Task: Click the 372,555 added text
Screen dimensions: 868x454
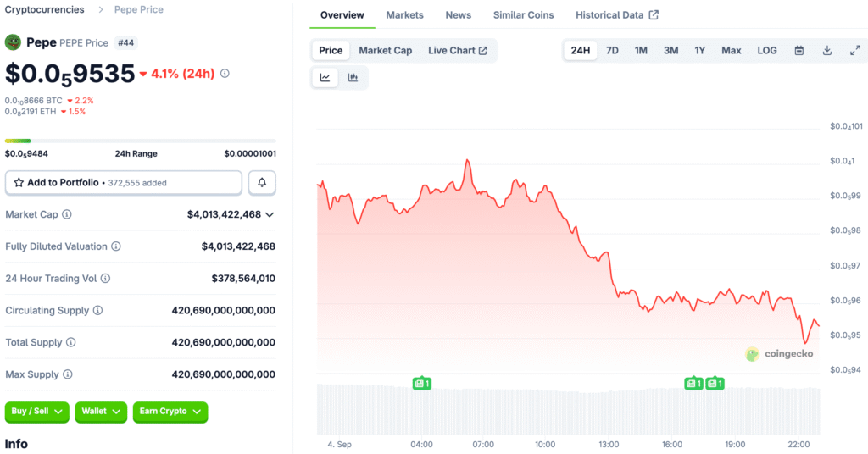Action: [137, 183]
